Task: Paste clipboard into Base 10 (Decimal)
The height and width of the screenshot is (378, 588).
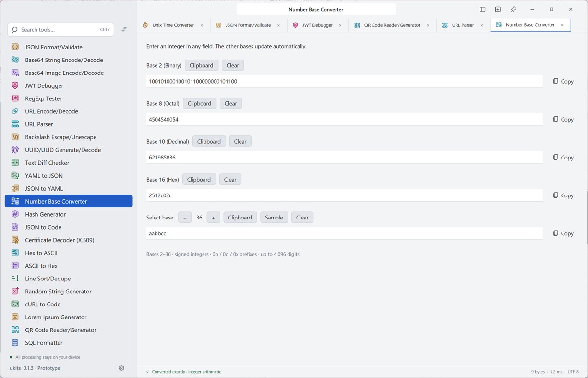Action: (209, 141)
